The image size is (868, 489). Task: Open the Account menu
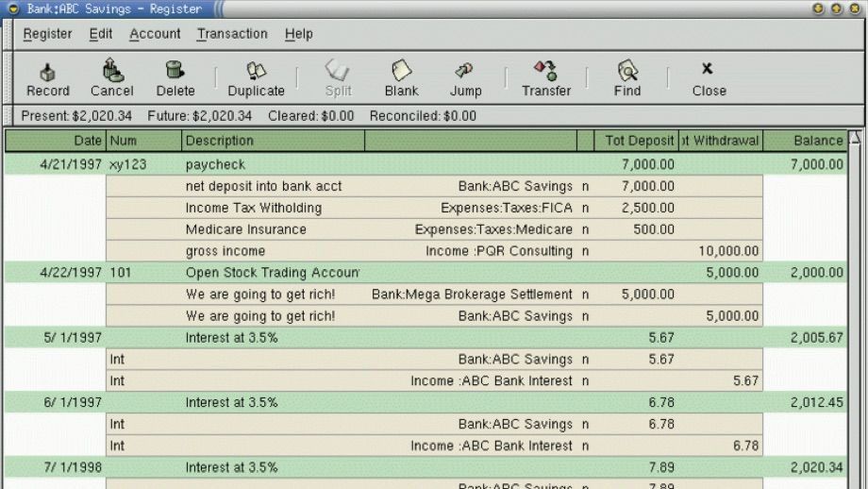tap(155, 34)
